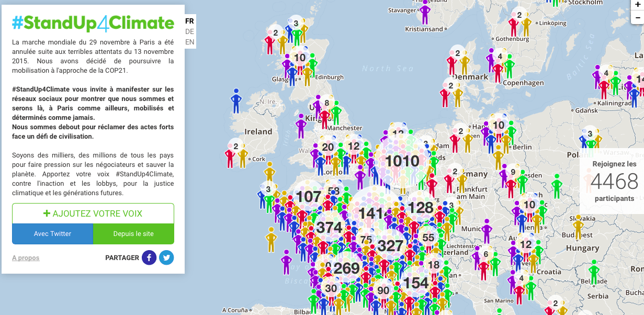Click the 154 cluster marker
Screen dimensions: 644x315
(x=415, y=283)
